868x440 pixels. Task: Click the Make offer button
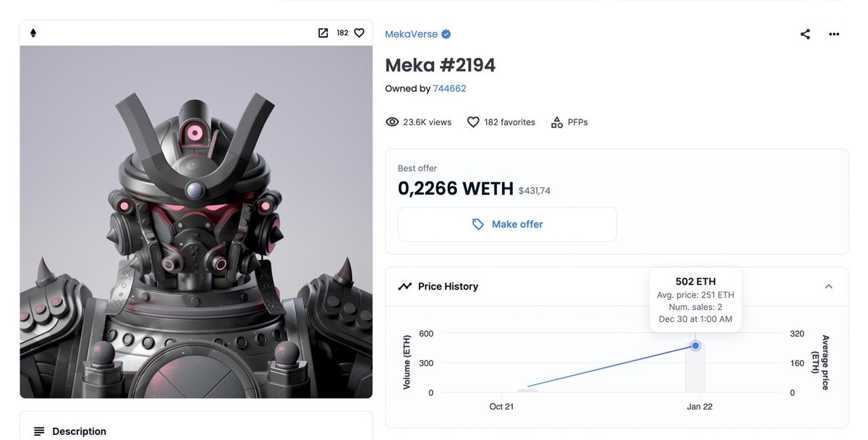507,224
